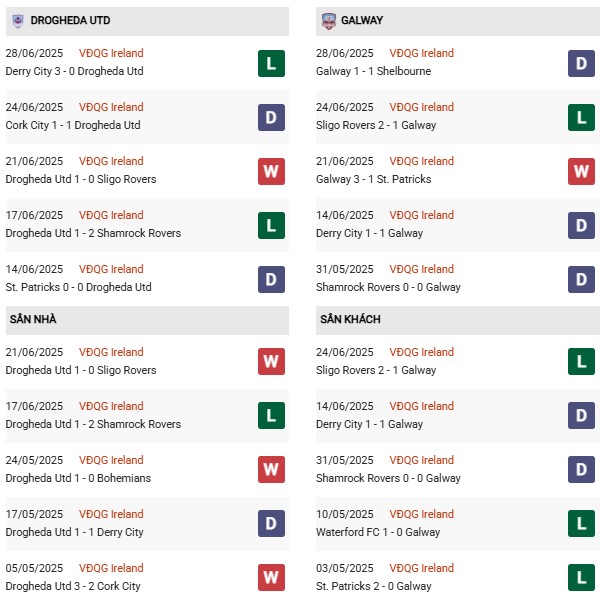Screen dimensions: 602x601
Task: Click W badge for Drogheda Utd 1-0 Bohemians
Action: coord(271,470)
